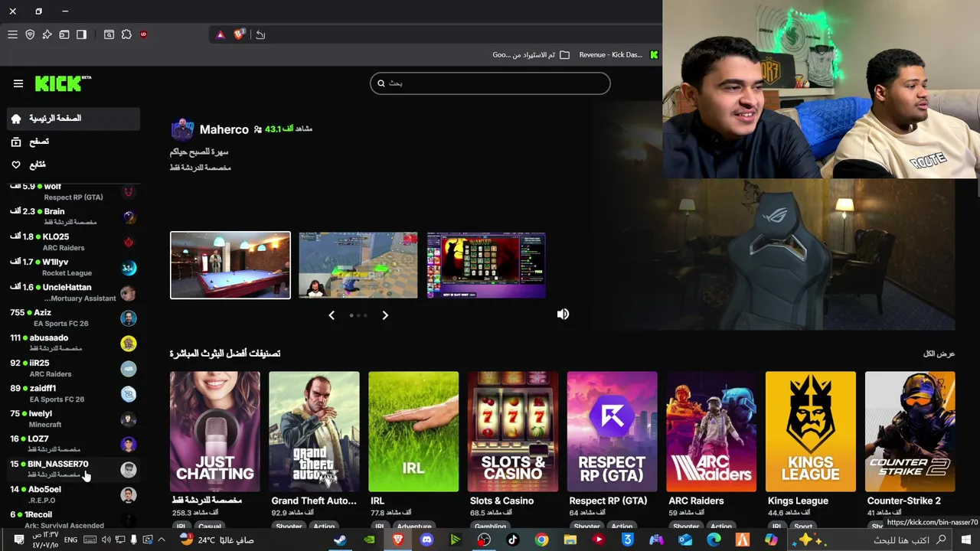
Task: Go to the home page sidebar item
Action: 73,119
